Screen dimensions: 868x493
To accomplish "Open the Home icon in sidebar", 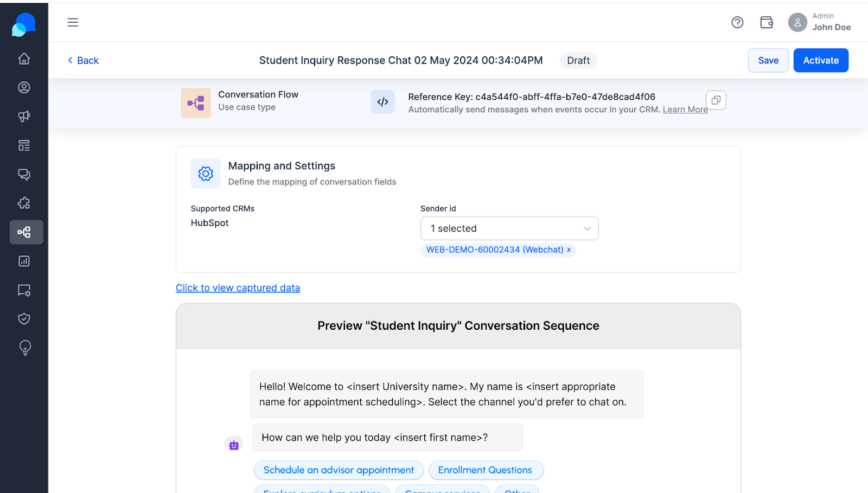I will point(24,59).
